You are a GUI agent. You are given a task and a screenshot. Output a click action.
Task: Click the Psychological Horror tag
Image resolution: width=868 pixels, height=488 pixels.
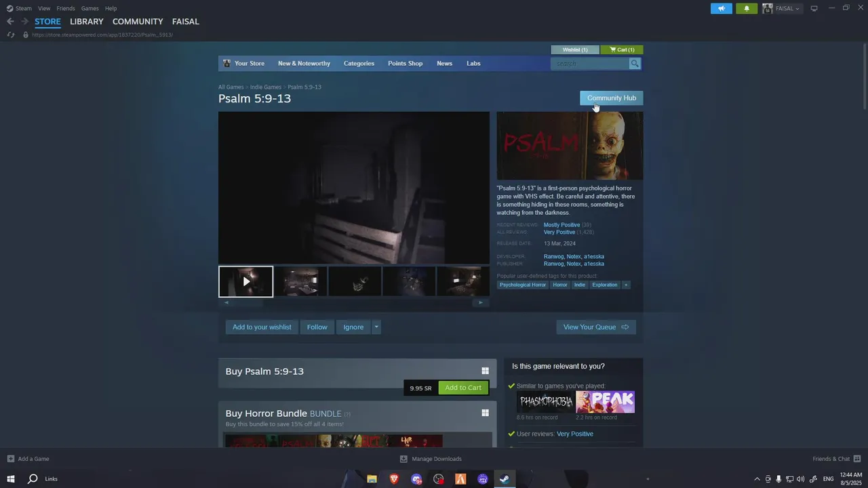click(x=523, y=285)
